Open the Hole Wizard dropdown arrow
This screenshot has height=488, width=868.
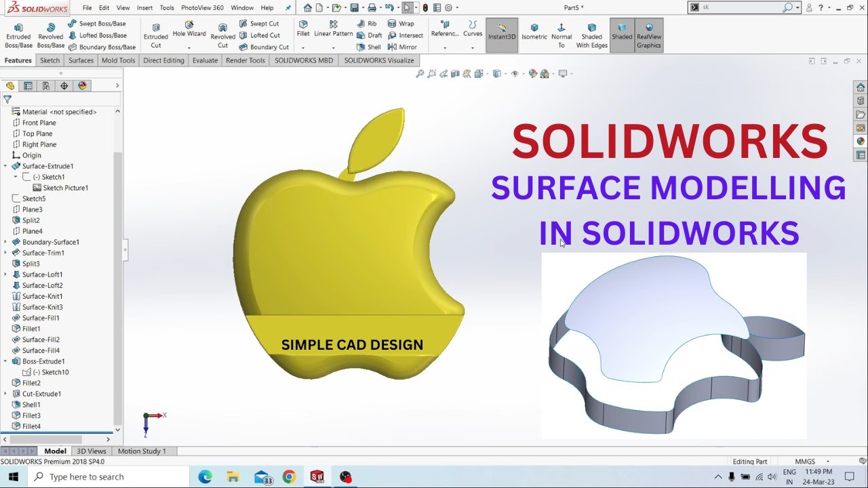(189, 47)
